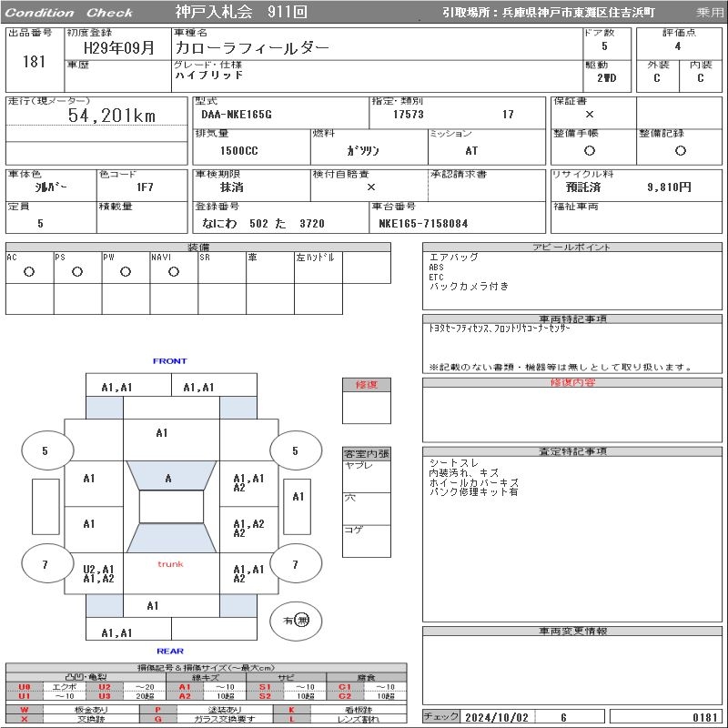The width and height of the screenshot is (728, 728).
Task: Click the コゲ interior cell
Action: pyautogui.click(x=367, y=541)
